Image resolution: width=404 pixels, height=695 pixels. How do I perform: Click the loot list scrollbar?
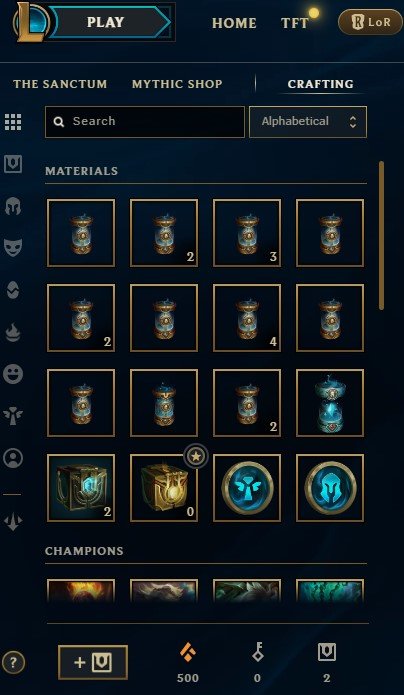click(381, 236)
